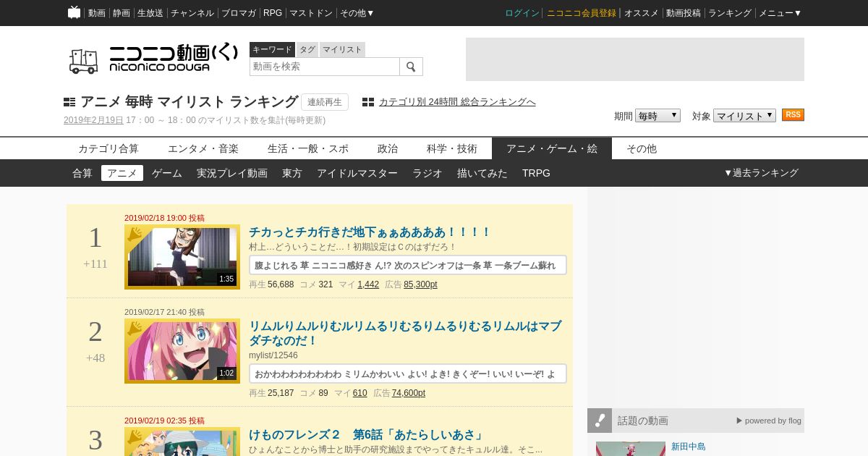868x456 pixels.
Task: Open the 生放送 link in top bar
Action: point(150,13)
